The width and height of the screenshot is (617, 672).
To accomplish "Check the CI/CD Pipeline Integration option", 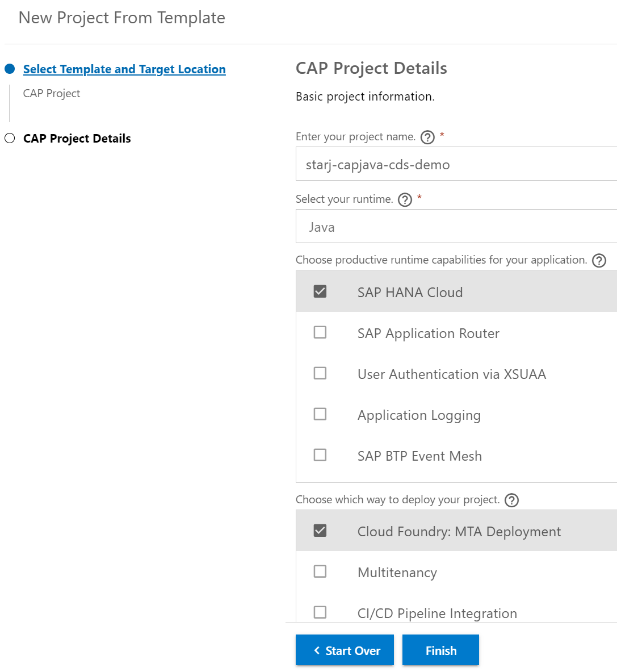I will click(x=320, y=612).
